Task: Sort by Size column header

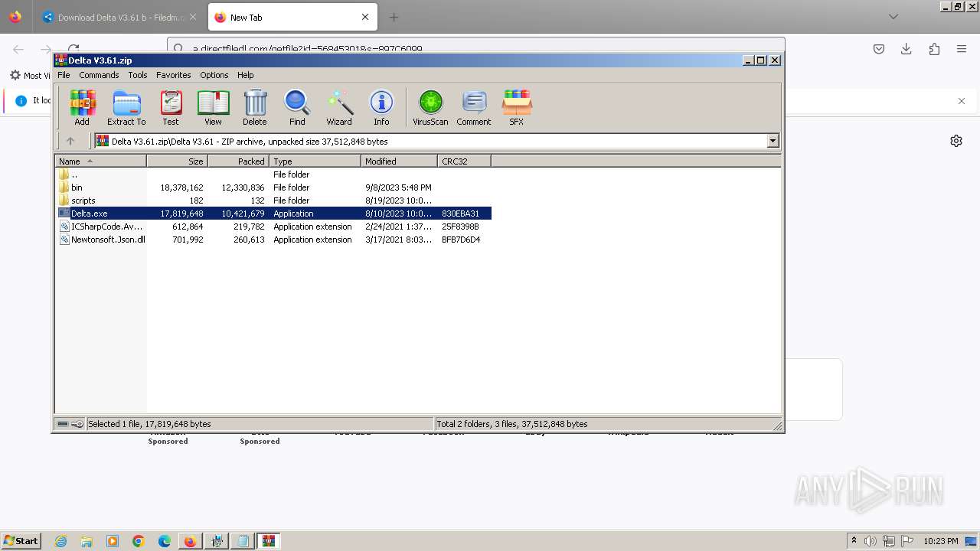Action: point(177,161)
